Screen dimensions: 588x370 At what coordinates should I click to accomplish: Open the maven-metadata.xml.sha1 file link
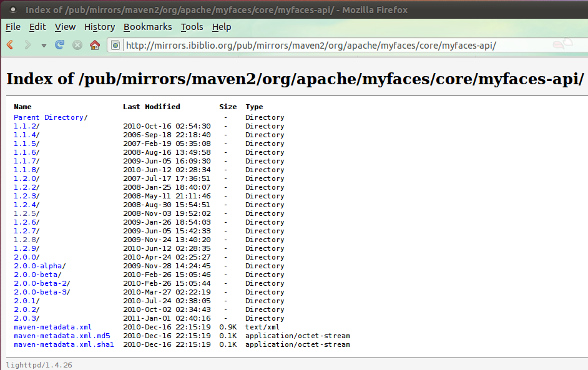point(64,344)
